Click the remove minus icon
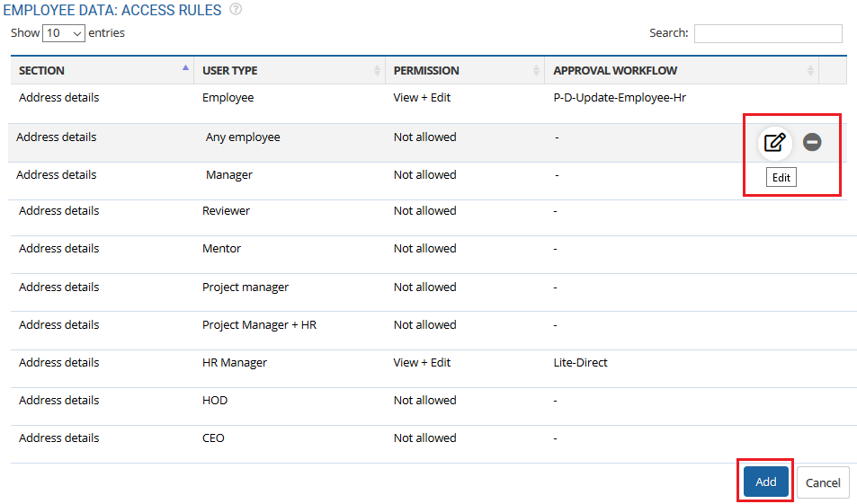 [x=812, y=142]
